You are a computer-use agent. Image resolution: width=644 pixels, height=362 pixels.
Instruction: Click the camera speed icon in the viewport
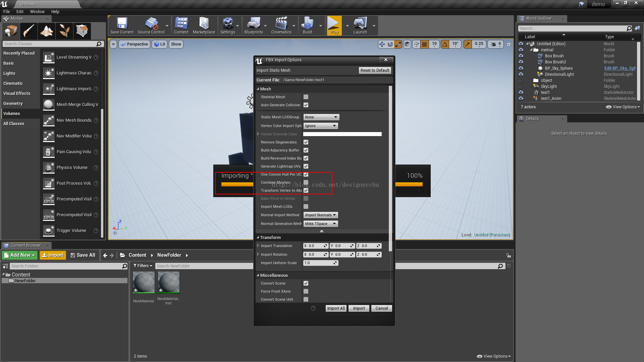point(493,44)
